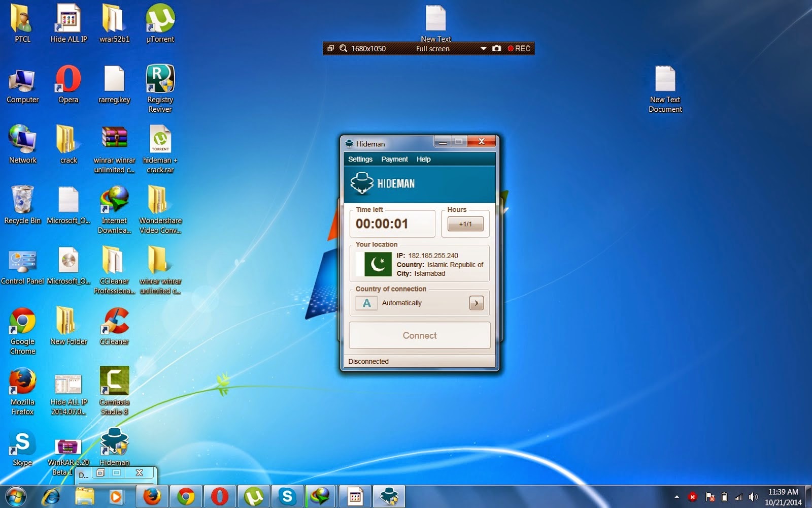The width and height of the screenshot is (812, 508).
Task: Start recording with the REC button
Action: pos(519,49)
